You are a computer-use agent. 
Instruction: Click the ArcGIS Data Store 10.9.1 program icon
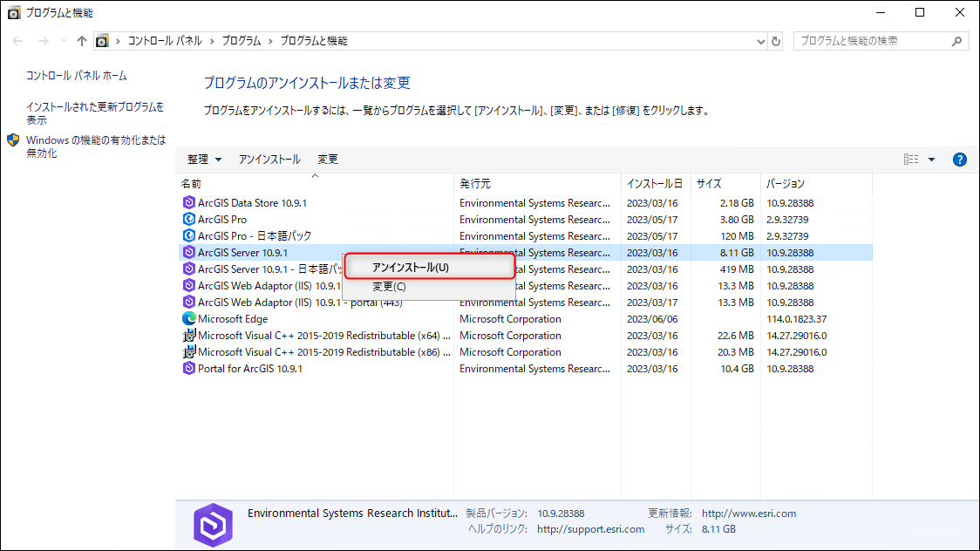(188, 202)
